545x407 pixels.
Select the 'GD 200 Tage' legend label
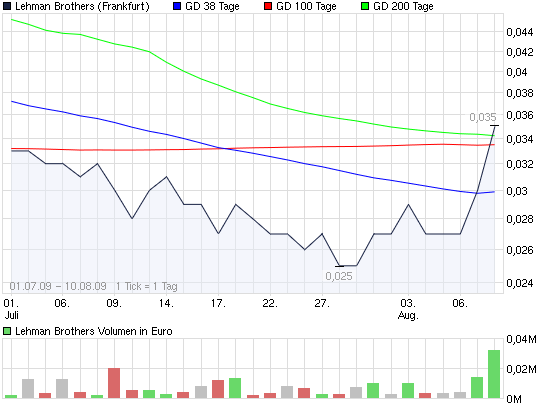point(403,6)
